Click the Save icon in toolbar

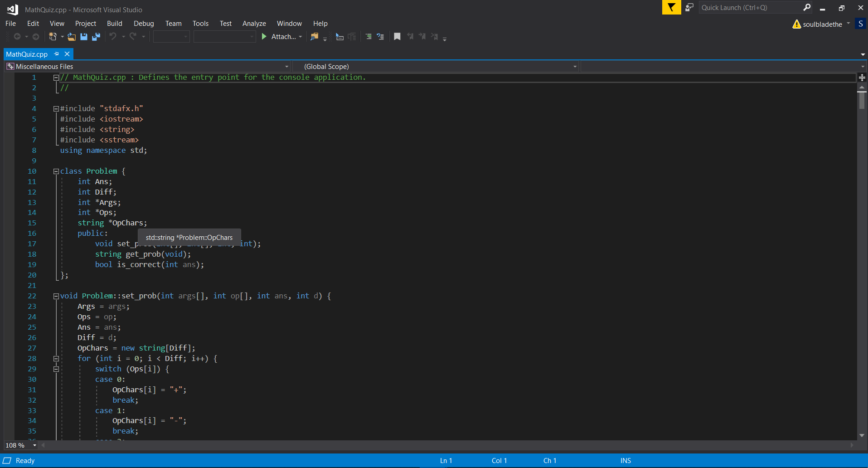(84, 37)
